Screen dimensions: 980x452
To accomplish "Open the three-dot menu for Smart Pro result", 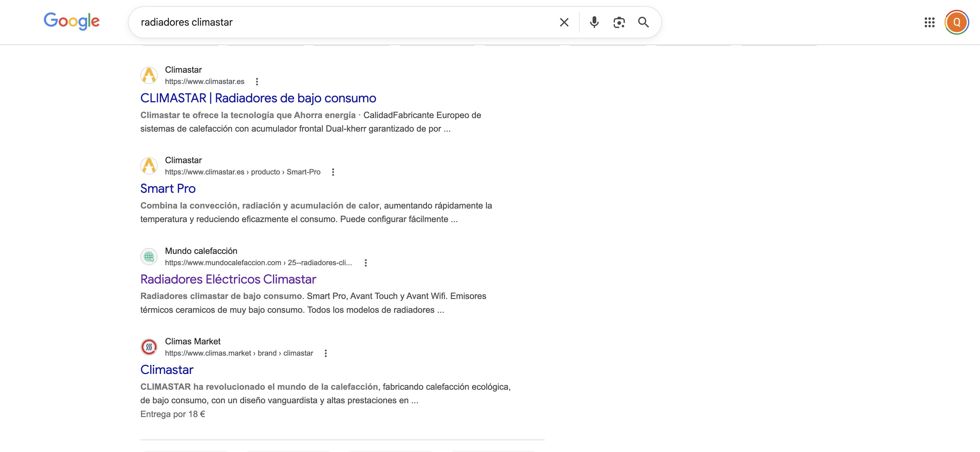I will pos(333,172).
